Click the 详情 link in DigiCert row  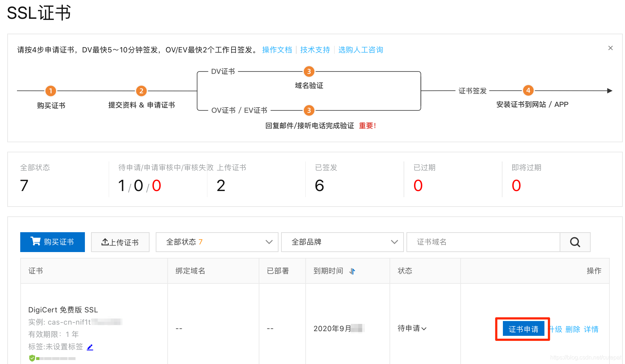coord(591,329)
